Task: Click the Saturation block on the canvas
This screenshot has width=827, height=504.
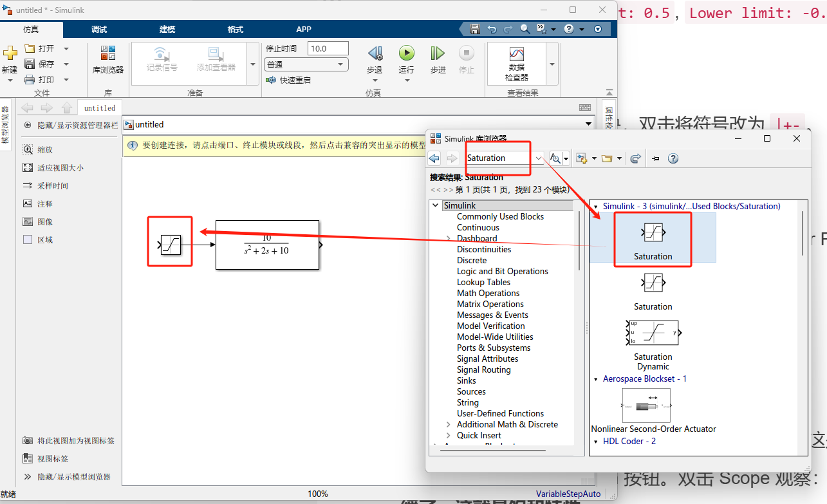Action: 171,245
